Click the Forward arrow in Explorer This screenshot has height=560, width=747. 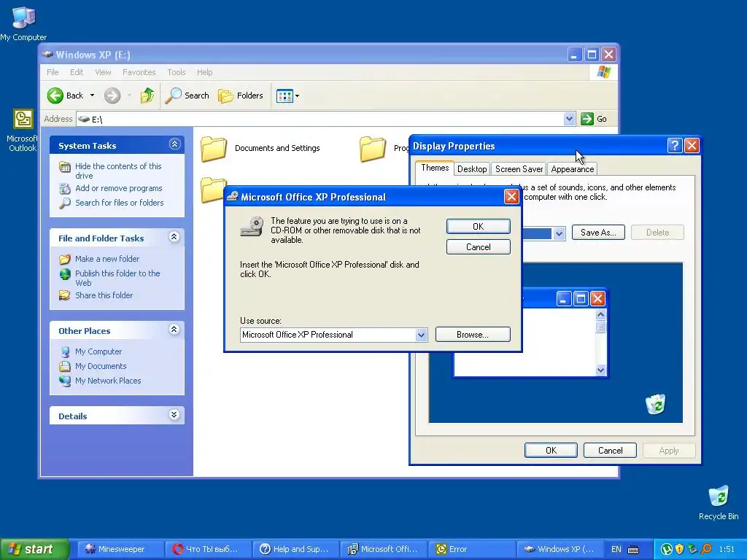[112, 96]
